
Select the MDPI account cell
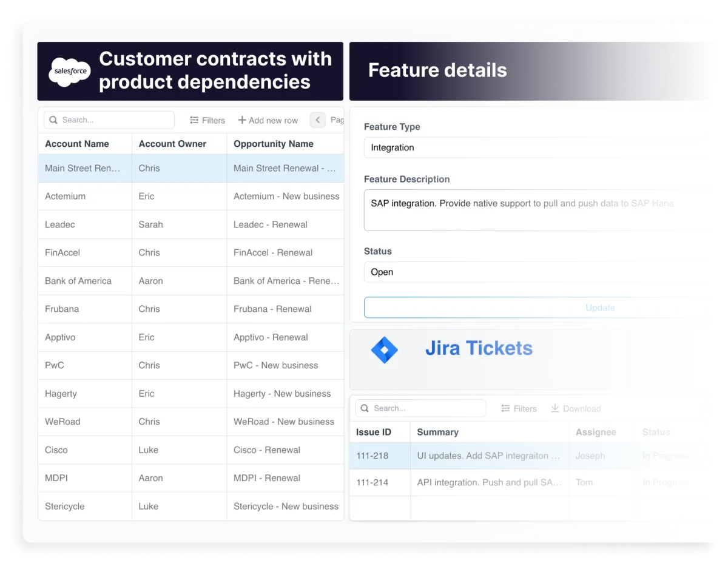pos(85,478)
